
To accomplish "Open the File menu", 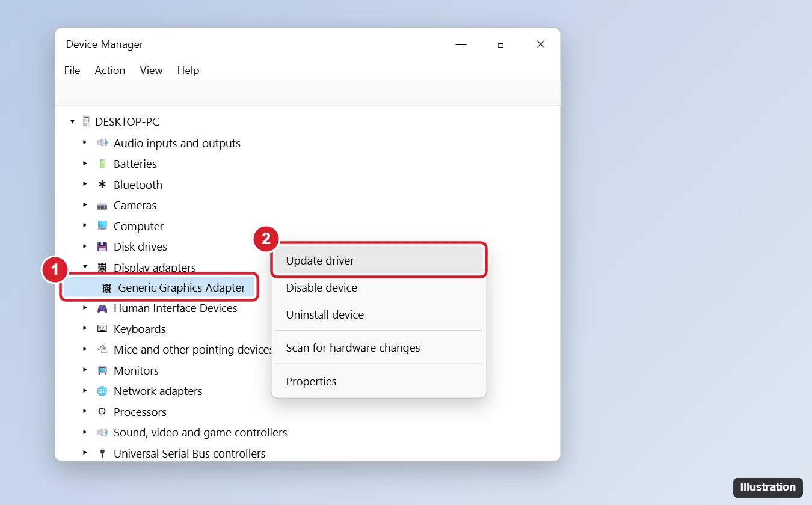I will point(72,70).
